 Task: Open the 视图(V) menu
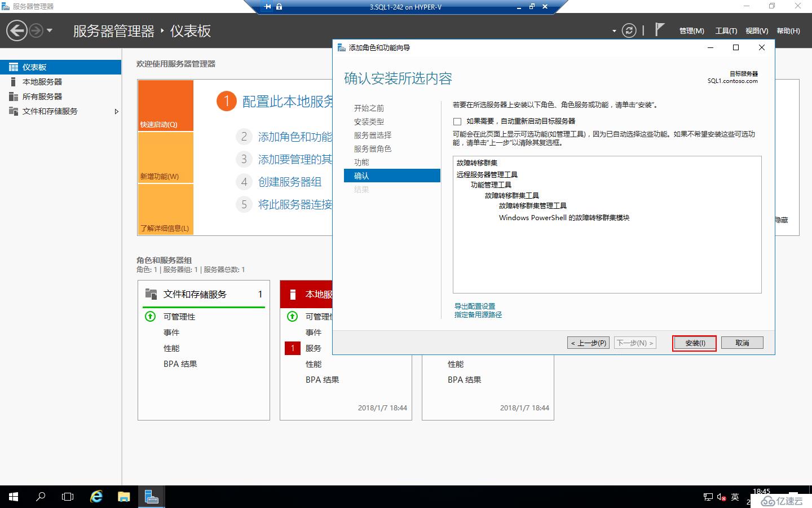point(757,31)
